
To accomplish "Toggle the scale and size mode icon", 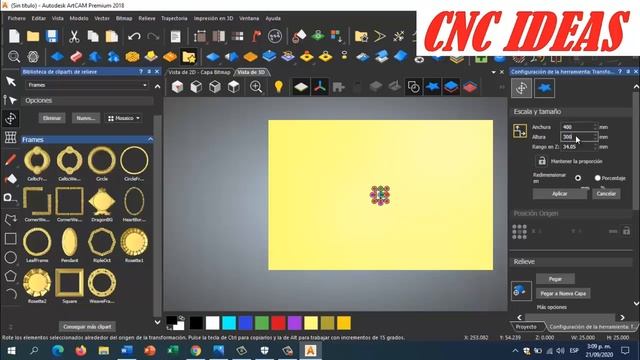I will 520,131.
